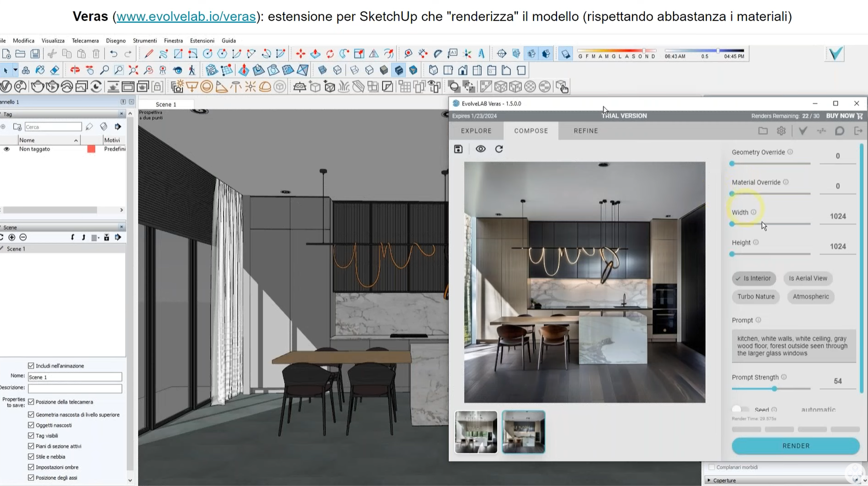Click the Veras checkmark logo toolbar button

tap(836, 54)
